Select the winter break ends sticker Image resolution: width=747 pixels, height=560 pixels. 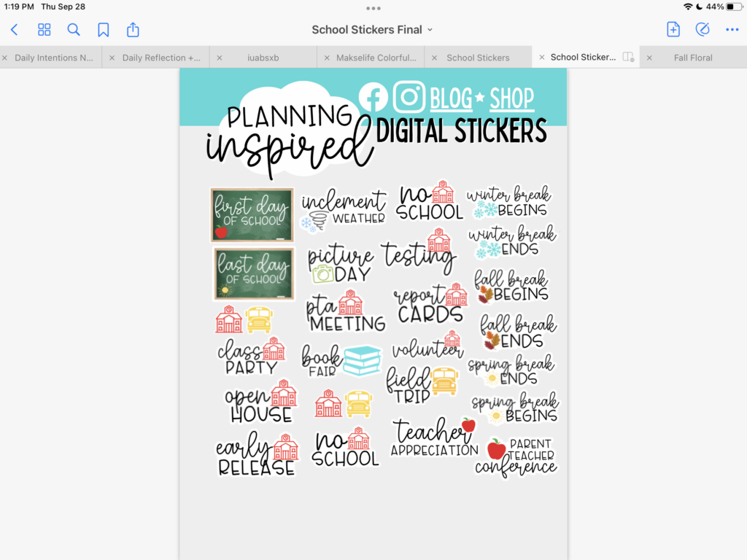tap(512, 241)
